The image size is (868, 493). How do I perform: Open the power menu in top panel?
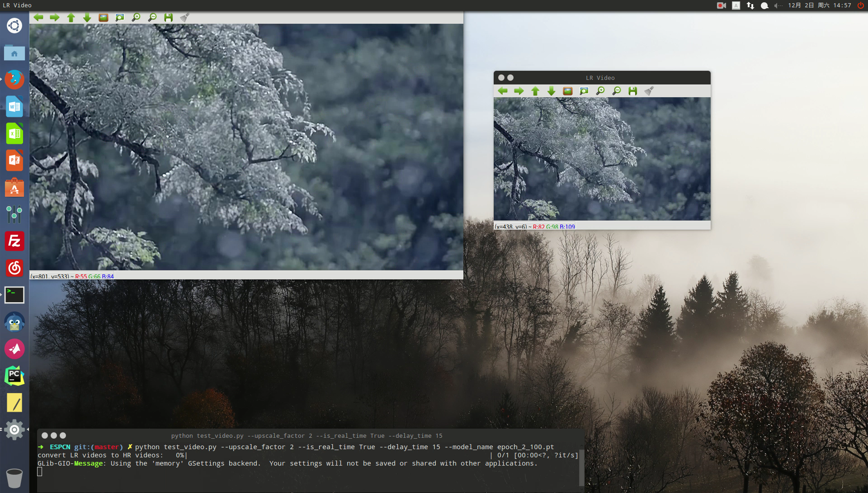[x=861, y=5]
